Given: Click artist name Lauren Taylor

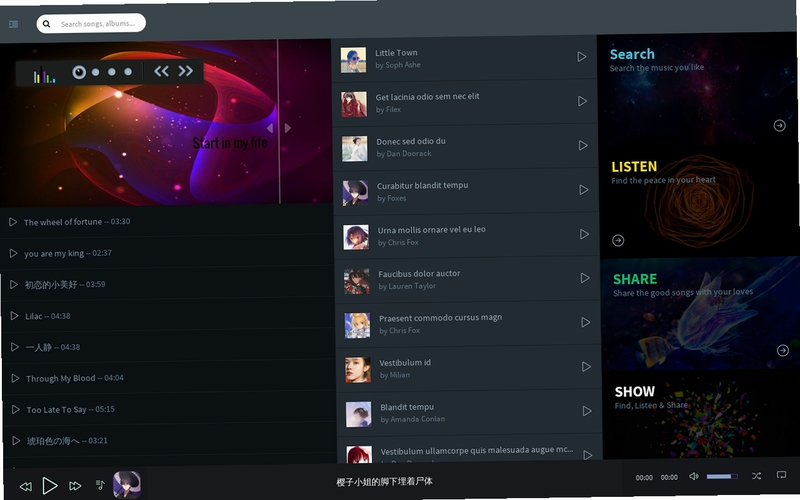Looking at the screenshot, I should click(412, 286).
